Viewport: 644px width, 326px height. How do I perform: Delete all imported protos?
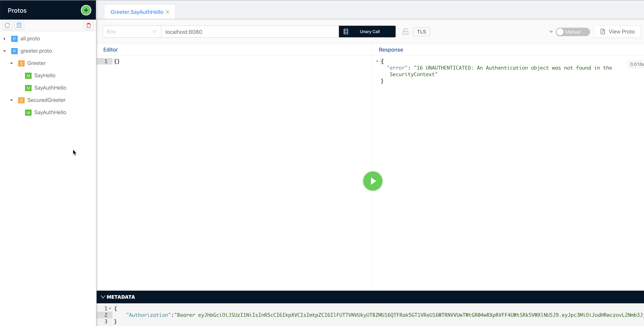tap(88, 25)
